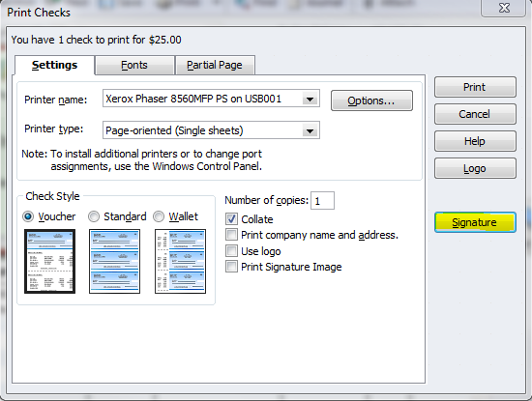Click the Xerox Phaser 8560MFP printer name text
The height and width of the screenshot is (401, 532).
click(x=193, y=99)
